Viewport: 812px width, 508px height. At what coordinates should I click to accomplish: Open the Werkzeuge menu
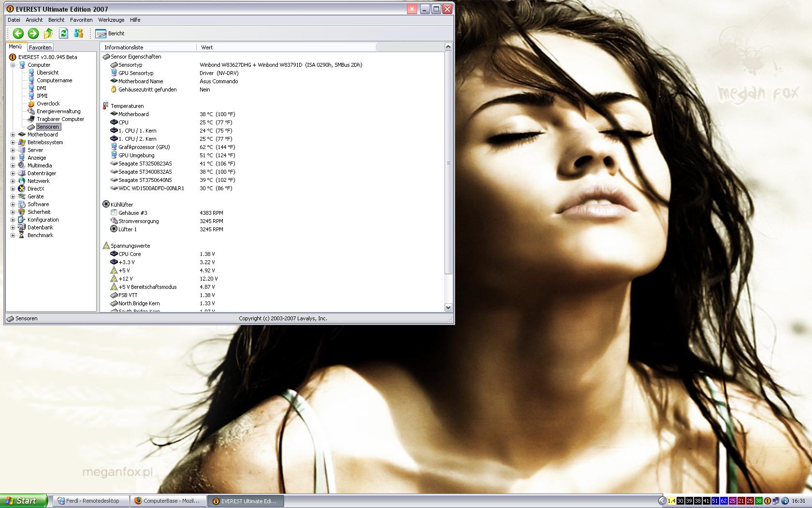click(111, 20)
